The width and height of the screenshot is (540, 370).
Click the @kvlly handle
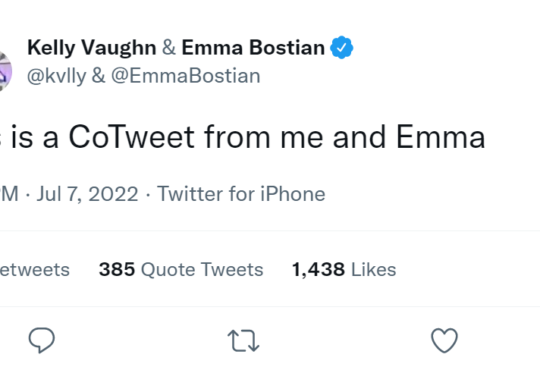[x=57, y=76]
